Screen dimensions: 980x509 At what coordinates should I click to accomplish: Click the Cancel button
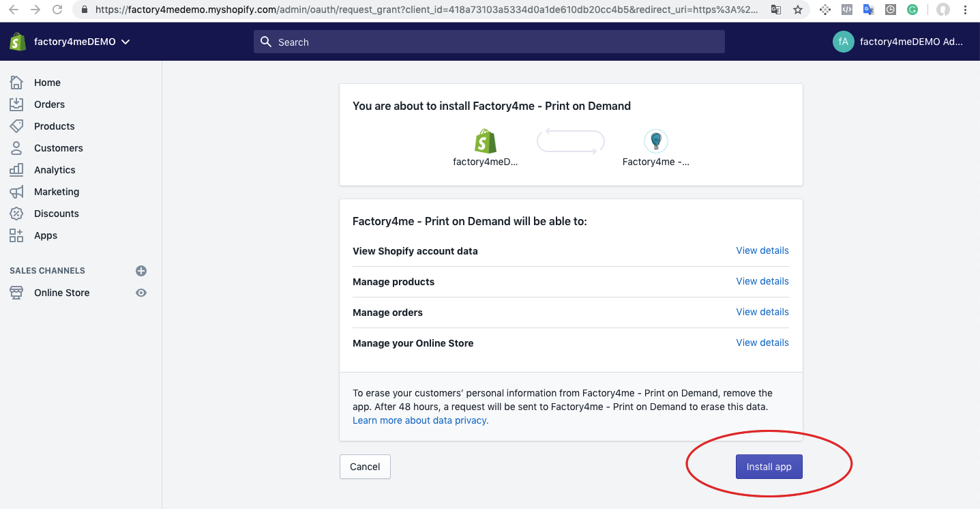click(x=365, y=467)
